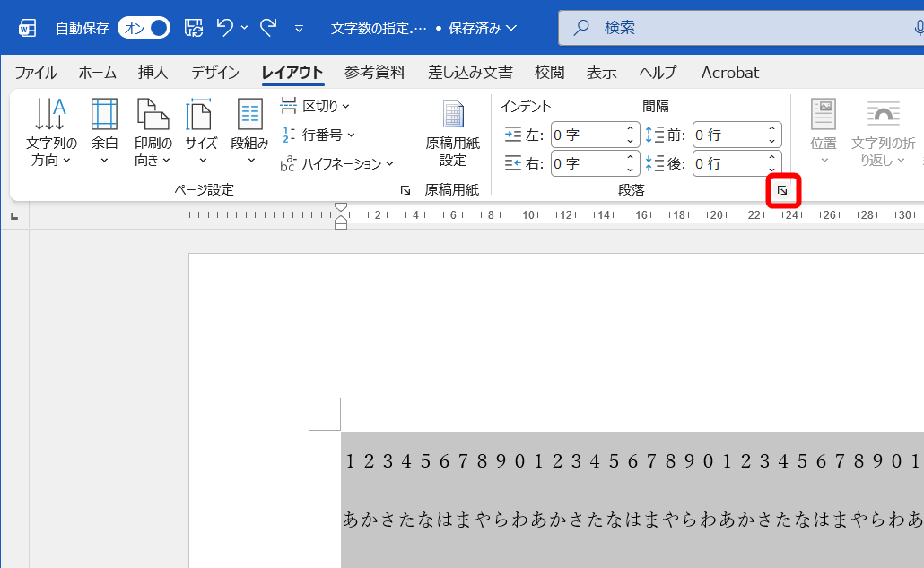The width and height of the screenshot is (924, 568).
Task: Increase left indent with up arrow
Action: click(630, 129)
